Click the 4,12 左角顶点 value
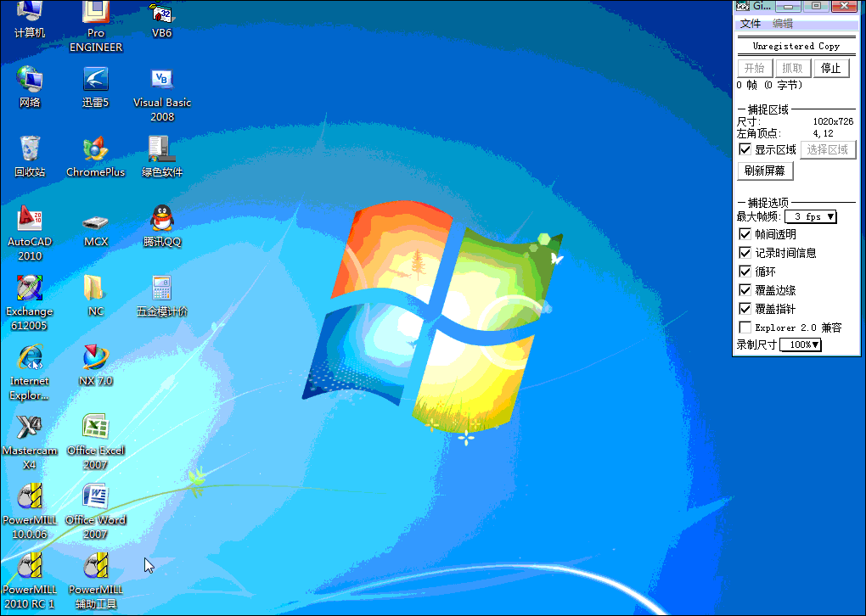 point(823,133)
